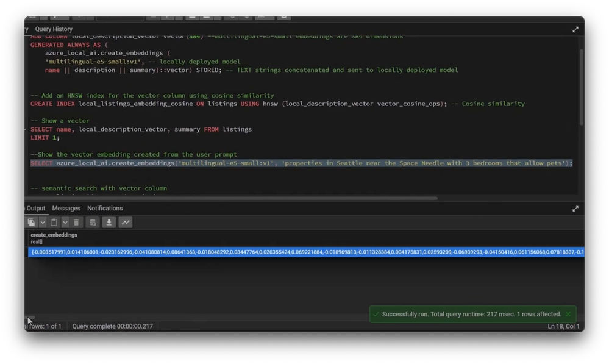Viewport: 609px width, 364px height.
Task: Save data changes via the database icon
Action: (x=93, y=222)
